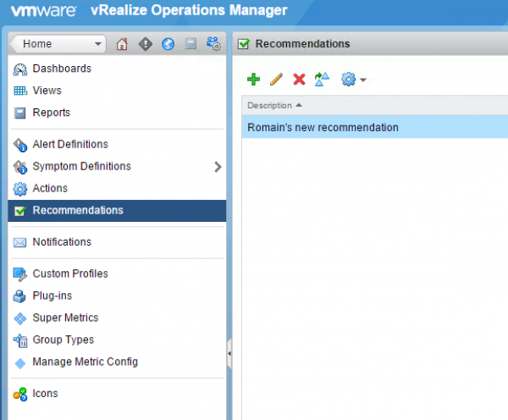Click the Icons section icon
The width and height of the screenshot is (508, 420).
click(x=20, y=395)
